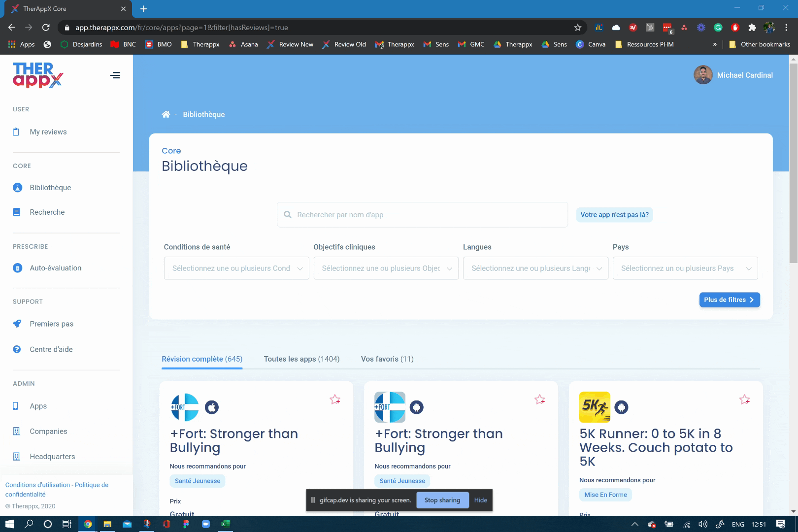The height and width of the screenshot is (532, 798).
Task: Reload the current page
Action: click(x=46, y=28)
